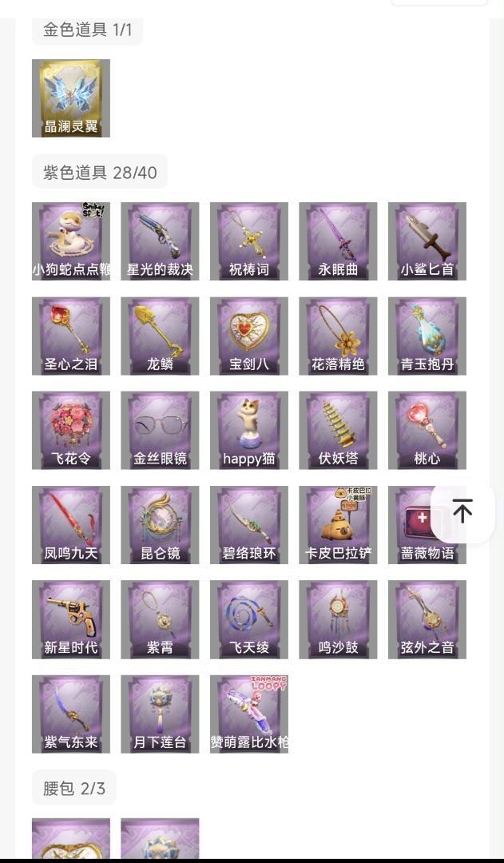This screenshot has height=863, width=504.
Task: Choose the 赞萌露比水枪 item
Action: click(x=249, y=714)
